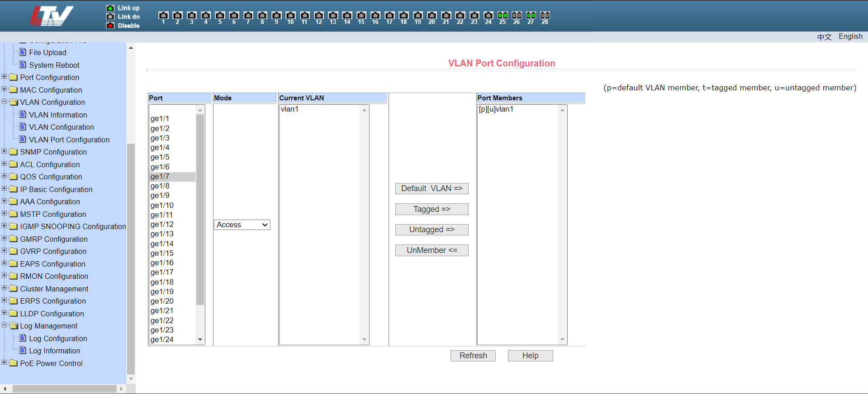Switch language to English
868x394 pixels.
click(850, 37)
